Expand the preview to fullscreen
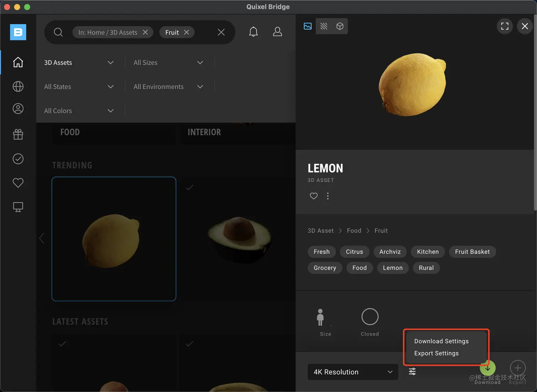This screenshot has width=537, height=392. coord(505,26)
